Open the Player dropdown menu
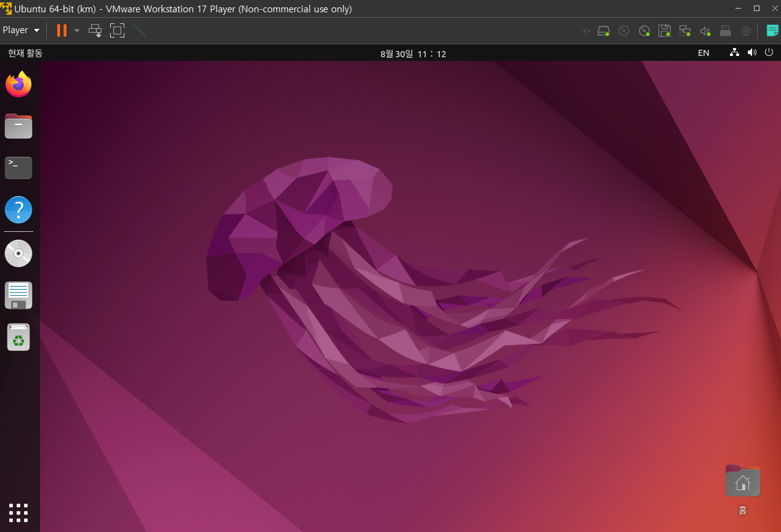The width and height of the screenshot is (781, 532). pyautogui.click(x=21, y=30)
